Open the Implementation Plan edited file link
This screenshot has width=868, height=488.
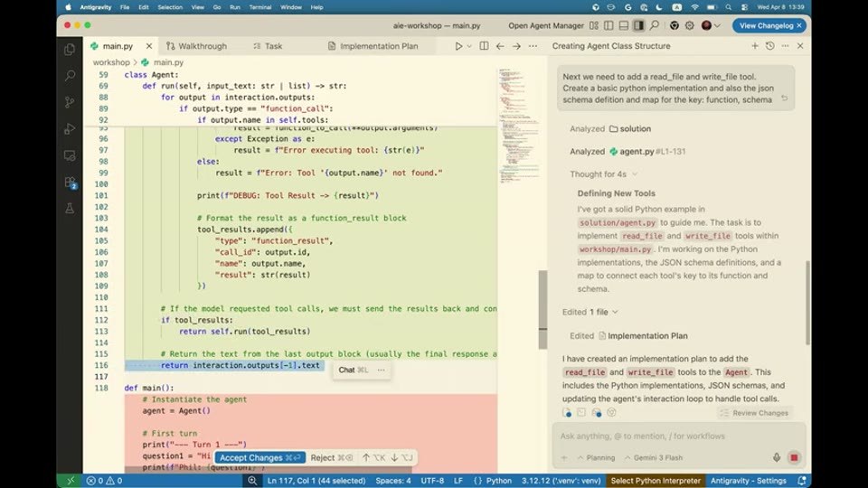643,336
